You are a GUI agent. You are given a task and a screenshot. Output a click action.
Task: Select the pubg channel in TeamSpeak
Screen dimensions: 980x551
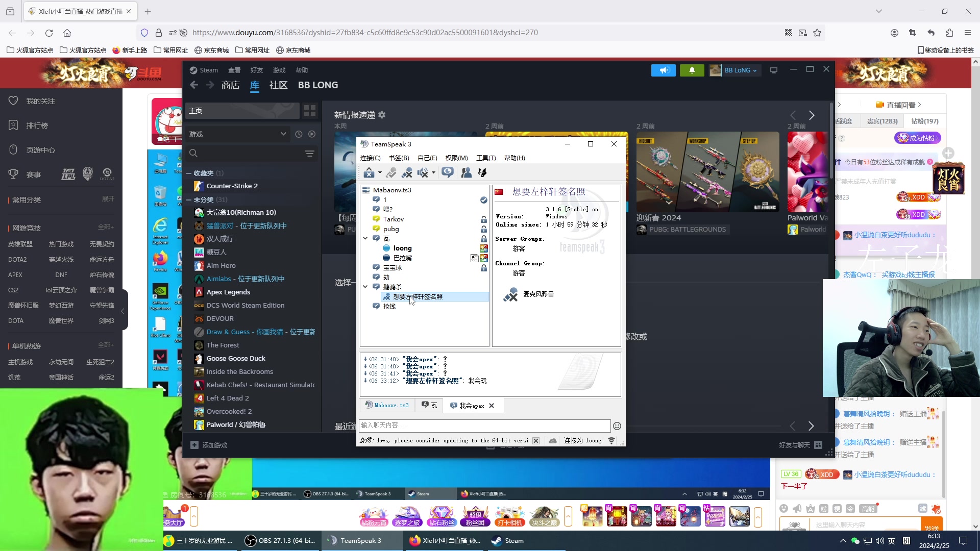point(391,229)
